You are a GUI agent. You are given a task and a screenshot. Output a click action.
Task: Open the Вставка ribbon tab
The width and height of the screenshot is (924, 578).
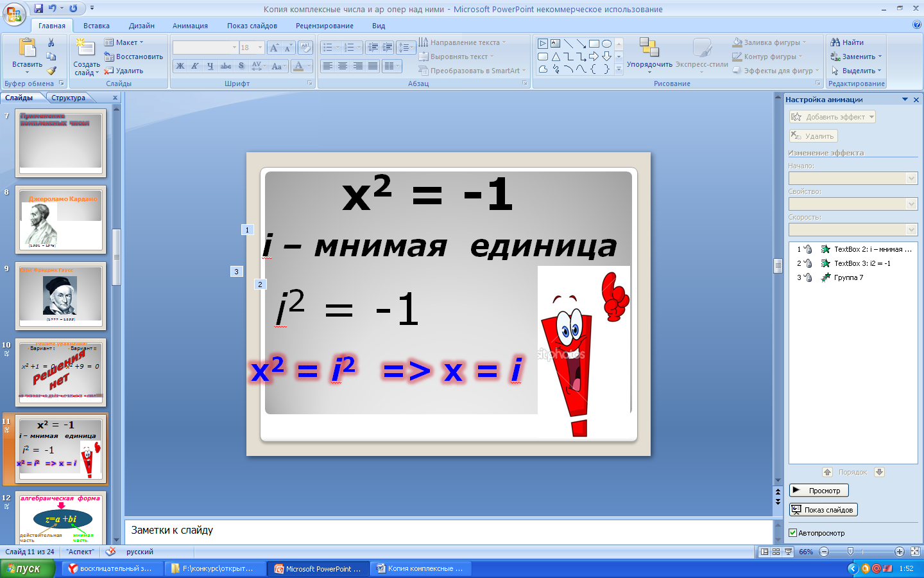pyautogui.click(x=96, y=26)
